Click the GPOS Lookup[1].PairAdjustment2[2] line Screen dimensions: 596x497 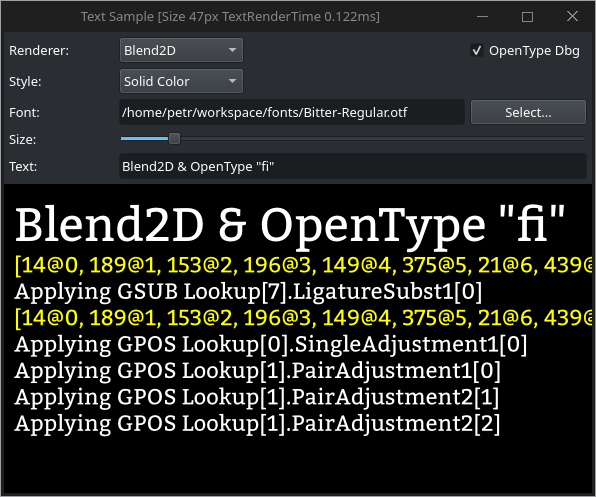point(257,424)
